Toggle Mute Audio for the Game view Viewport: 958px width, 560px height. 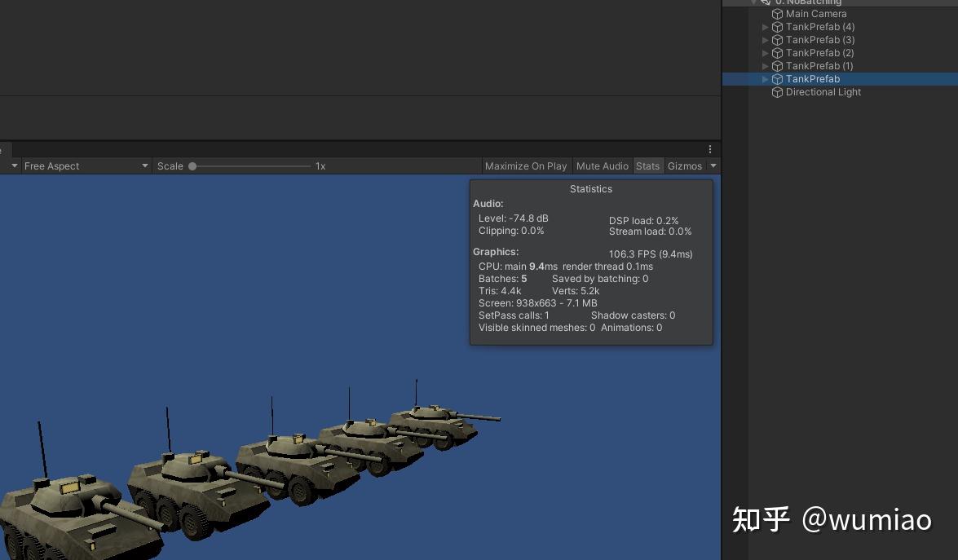(x=603, y=165)
